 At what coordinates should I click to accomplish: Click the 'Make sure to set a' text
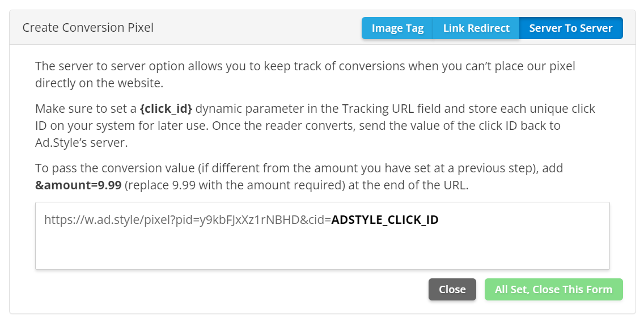[x=85, y=109]
